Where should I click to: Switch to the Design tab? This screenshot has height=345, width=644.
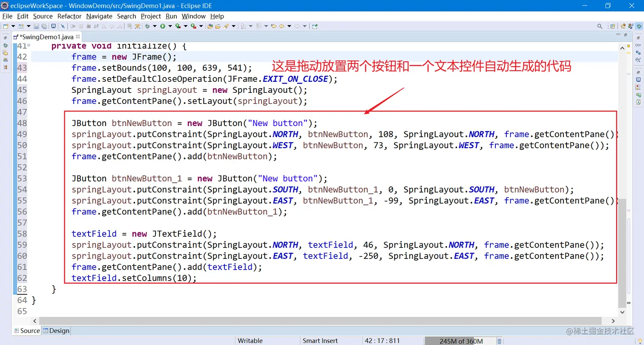56,331
